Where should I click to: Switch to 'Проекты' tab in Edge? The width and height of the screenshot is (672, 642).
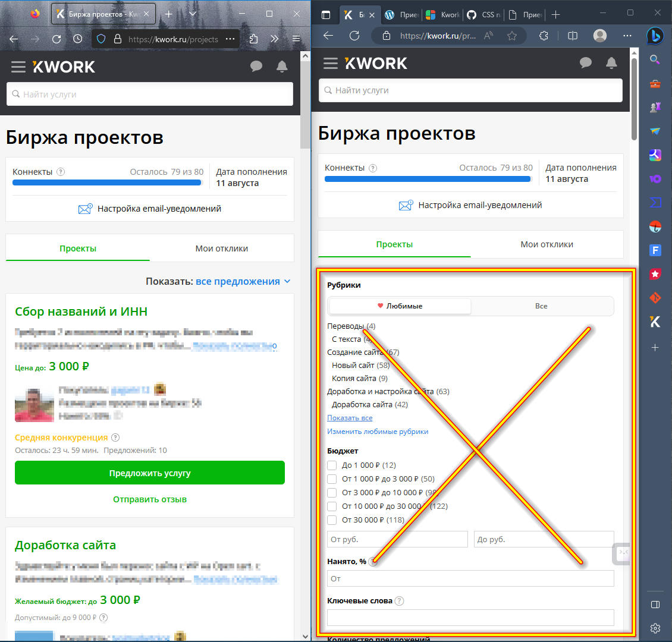[x=394, y=244]
